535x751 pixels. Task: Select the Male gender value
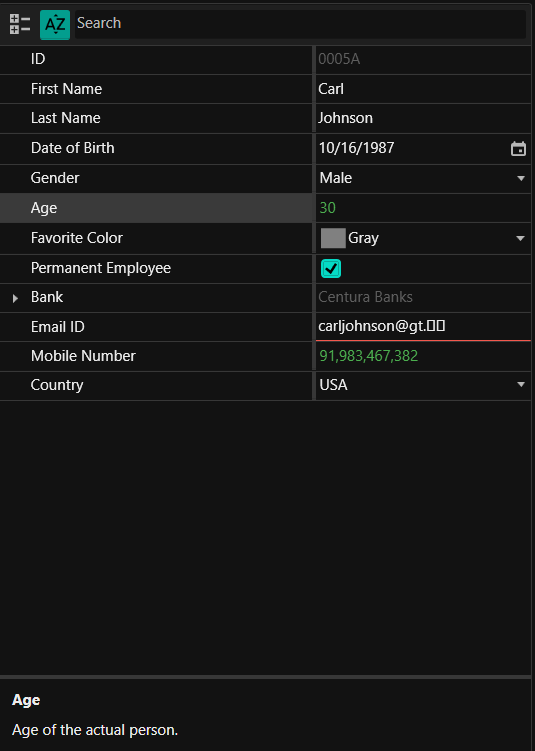coord(336,178)
